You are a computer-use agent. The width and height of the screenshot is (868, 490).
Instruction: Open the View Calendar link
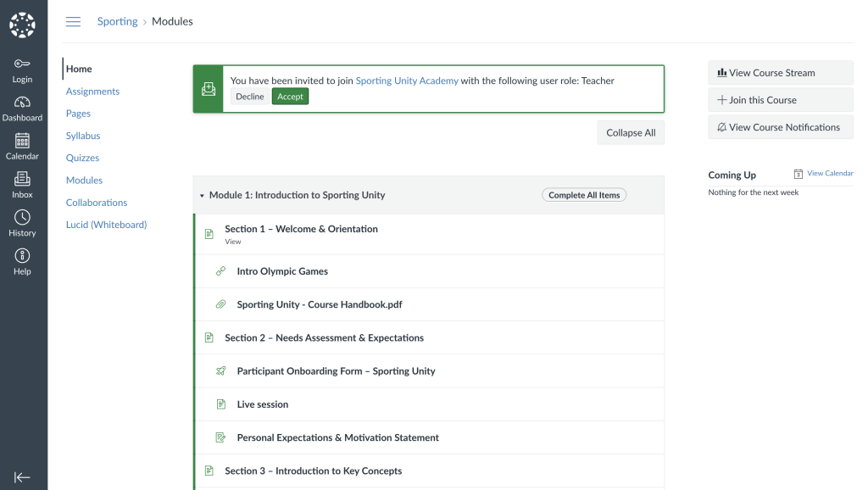(x=830, y=173)
